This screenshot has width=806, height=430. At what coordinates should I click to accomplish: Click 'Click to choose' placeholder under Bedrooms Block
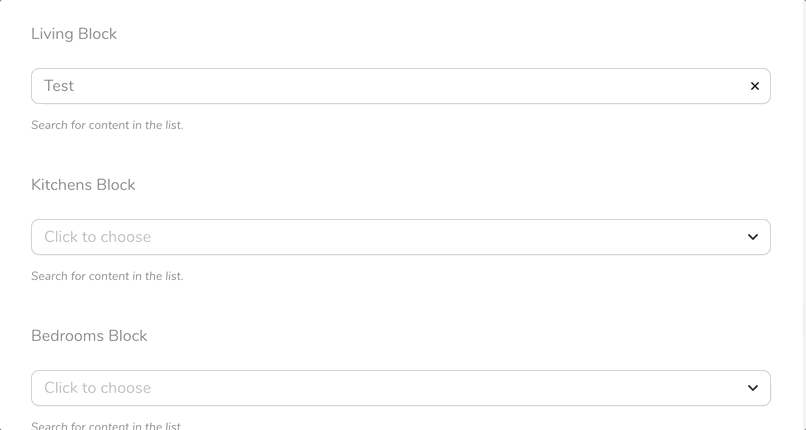pos(98,388)
